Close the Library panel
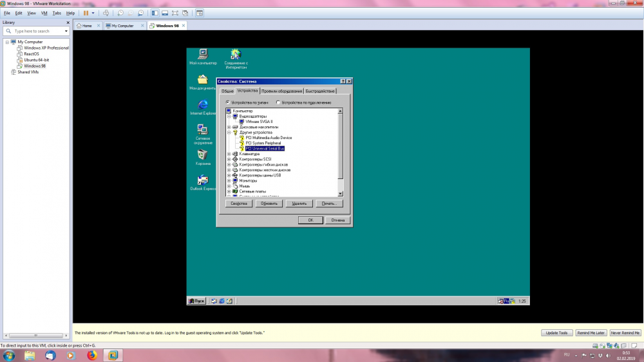 point(68,23)
